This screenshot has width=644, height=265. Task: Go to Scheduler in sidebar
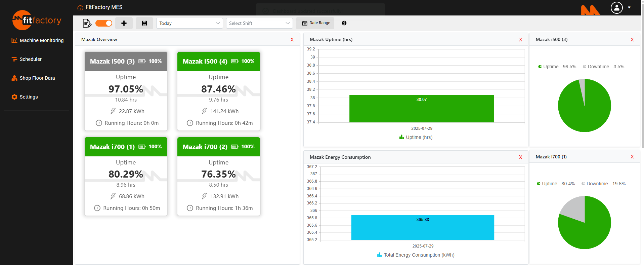(x=31, y=59)
